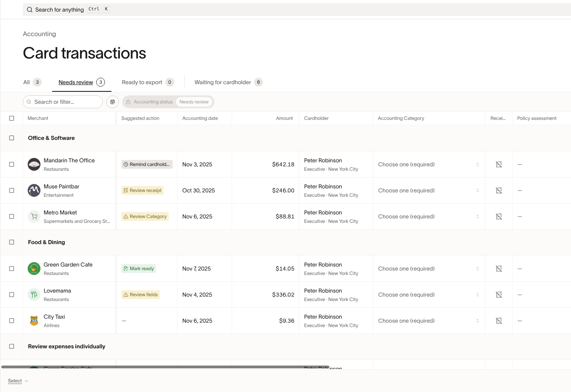The image size is (571, 392).
Task: Click the magnifier icon in top search bar
Action: (x=30, y=10)
